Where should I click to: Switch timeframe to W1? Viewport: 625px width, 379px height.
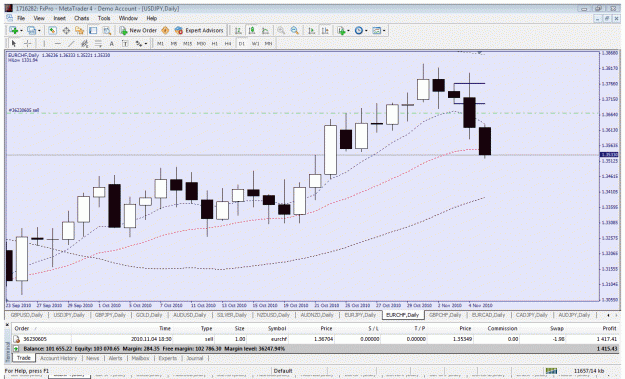click(x=255, y=43)
